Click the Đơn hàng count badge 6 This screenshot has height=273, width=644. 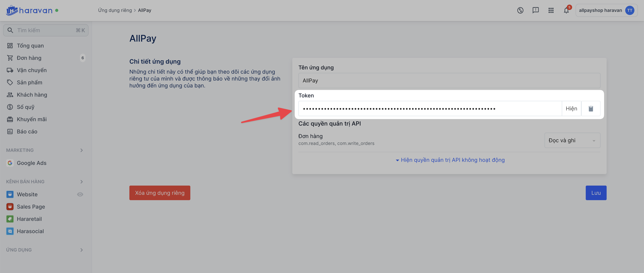[x=82, y=58]
